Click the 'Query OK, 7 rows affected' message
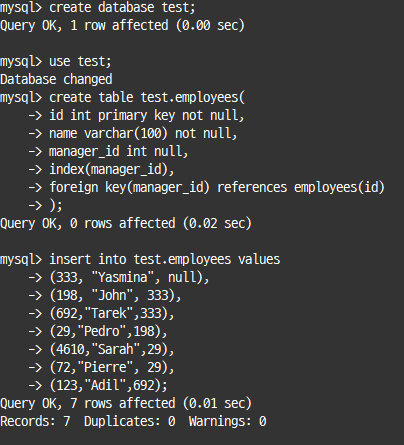The height and width of the screenshot is (445, 404). coord(126,404)
